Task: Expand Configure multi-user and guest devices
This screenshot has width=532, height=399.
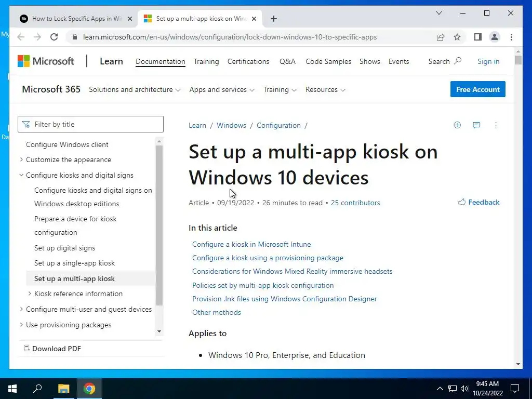Action: point(21,309)
